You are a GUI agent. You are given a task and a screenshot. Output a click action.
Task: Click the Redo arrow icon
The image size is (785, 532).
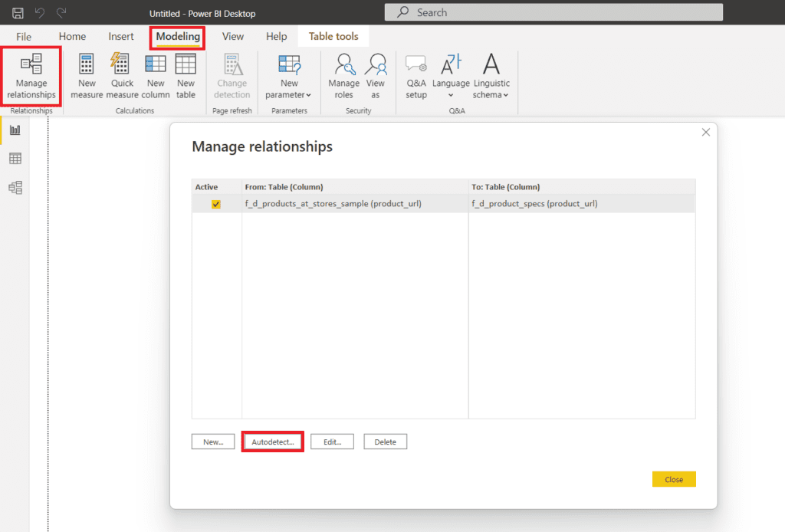[x=61, y=13]
